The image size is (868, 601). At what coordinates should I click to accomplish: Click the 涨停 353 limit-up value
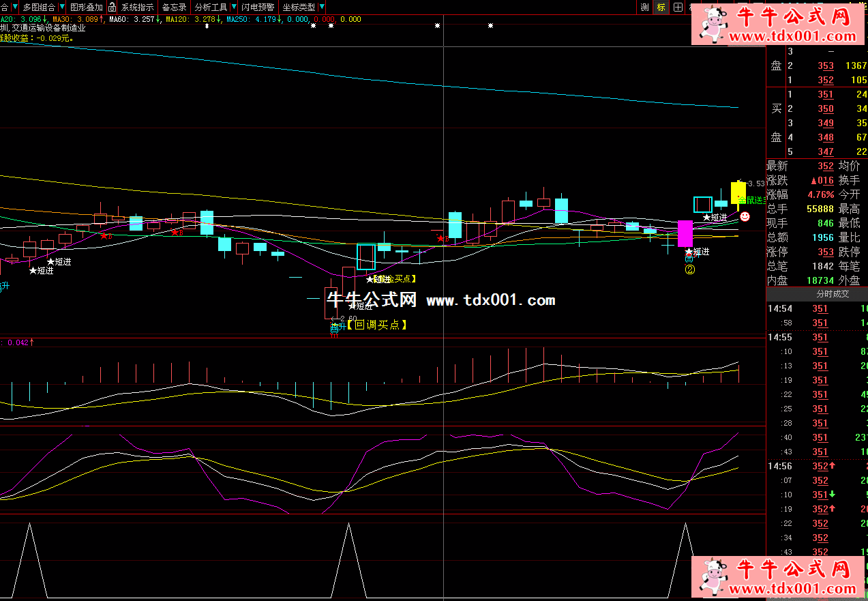pyautogui.click(x=826, y=252)
